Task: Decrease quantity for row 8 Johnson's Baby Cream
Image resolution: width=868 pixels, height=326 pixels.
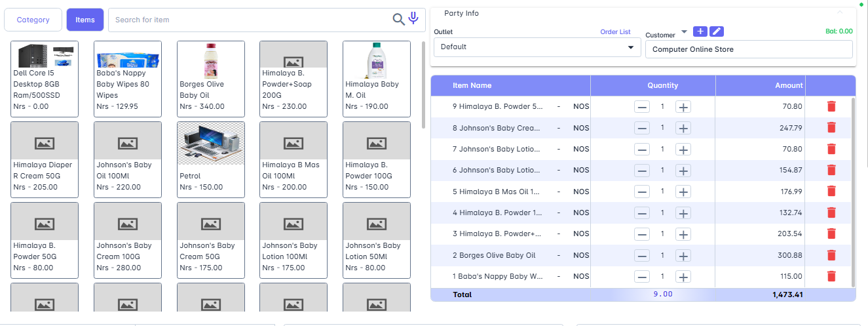Action: click(x=642, y=128)
